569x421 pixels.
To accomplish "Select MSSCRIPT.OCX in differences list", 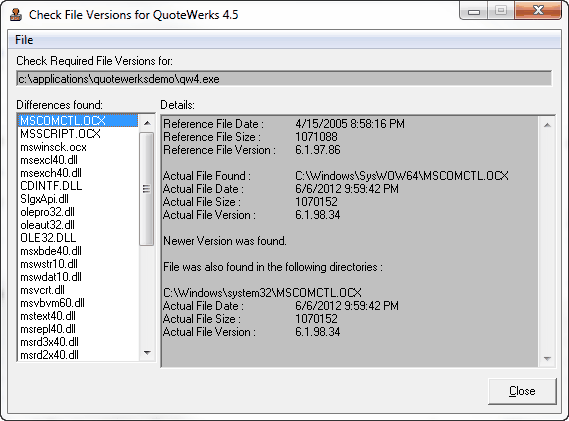I will coord(60,134).
